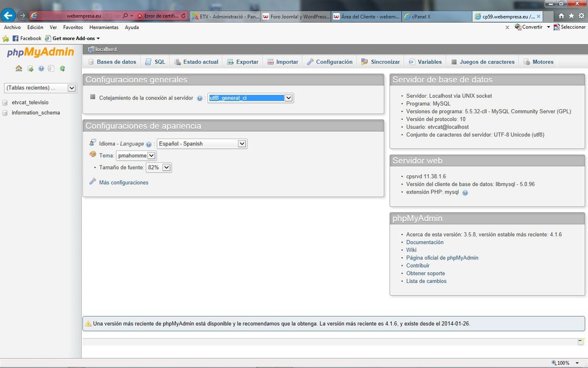588x368 pixels.
Task: Expand the address bar search dropdown arrow
Action: click(131, 16)
